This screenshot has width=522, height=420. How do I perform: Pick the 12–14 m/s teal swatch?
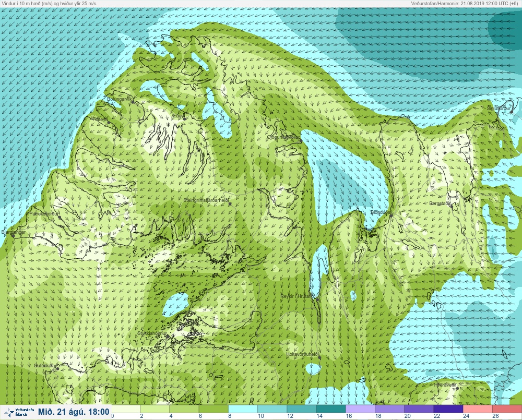(302, 409)
